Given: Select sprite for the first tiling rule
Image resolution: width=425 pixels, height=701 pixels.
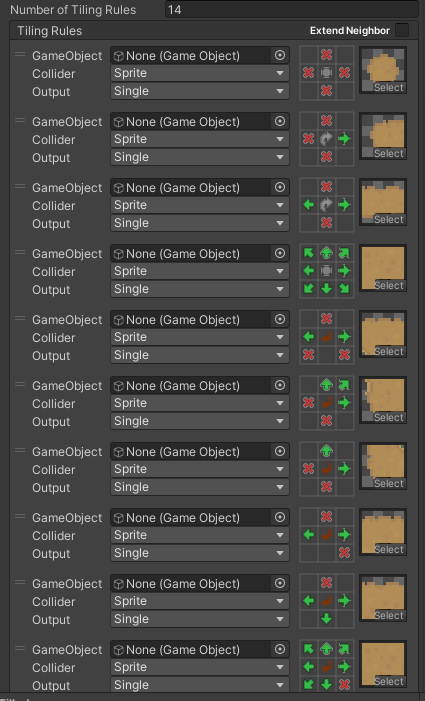Looking at the screenshot, I should (x=388, y=88).
